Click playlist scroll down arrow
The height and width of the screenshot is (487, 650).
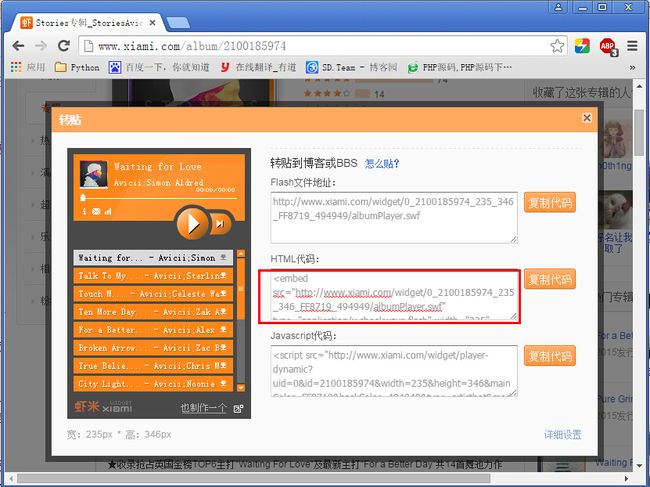(241, 388)
